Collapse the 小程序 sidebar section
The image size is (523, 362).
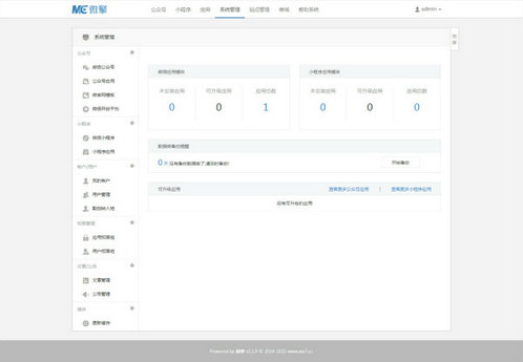point(132,123)
